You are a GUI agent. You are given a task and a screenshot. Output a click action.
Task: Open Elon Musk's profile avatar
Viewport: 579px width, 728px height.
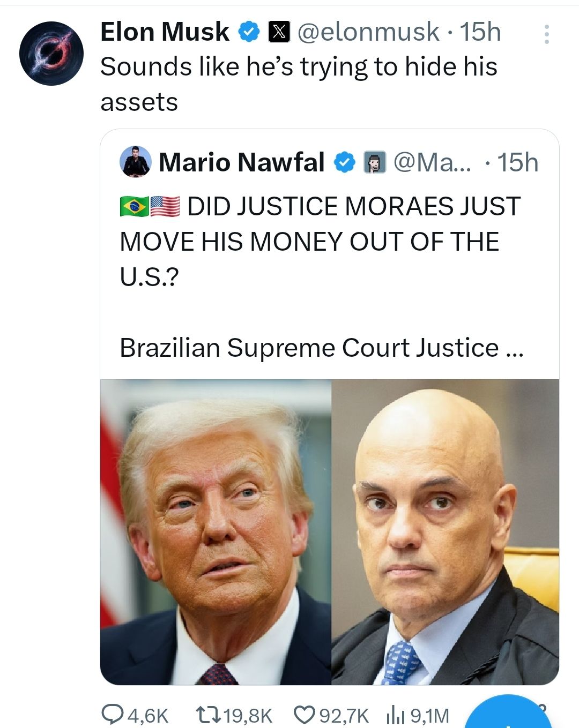[51, 53]
